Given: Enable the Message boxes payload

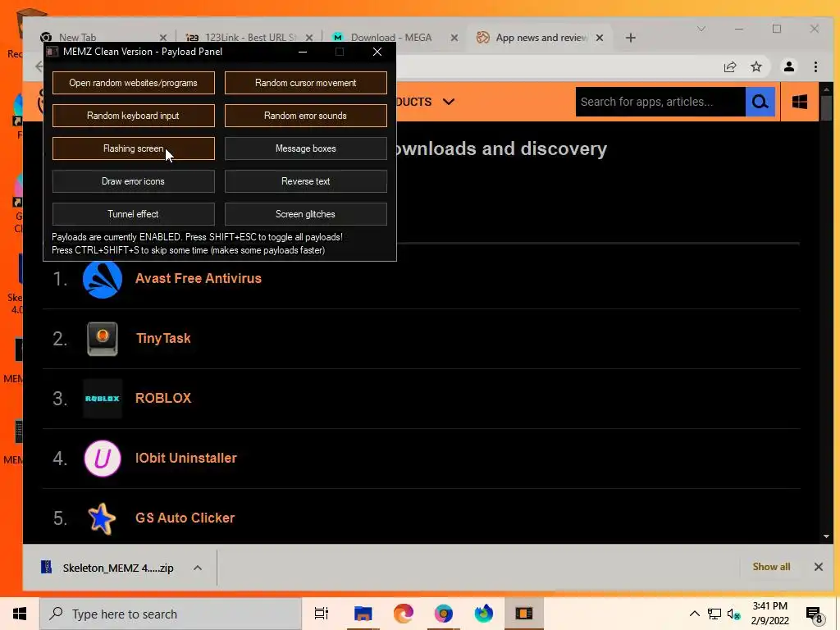Looking at the screenshot, I should [305, 148].
